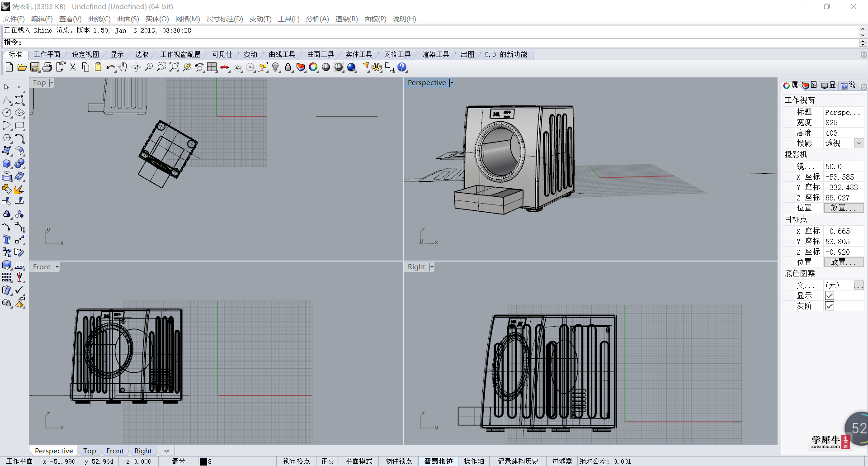
Task: Toggle the 灰阶 checkbox
Action: pos(830,306)
